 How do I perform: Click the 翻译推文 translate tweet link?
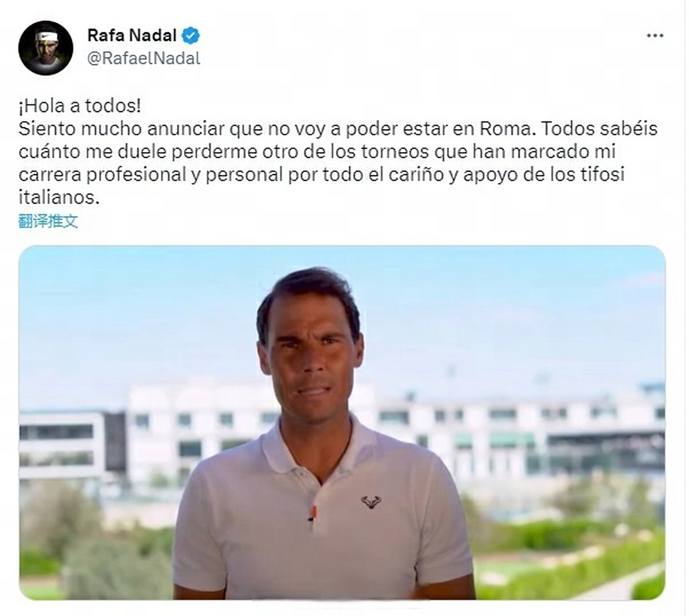(48, 221)
